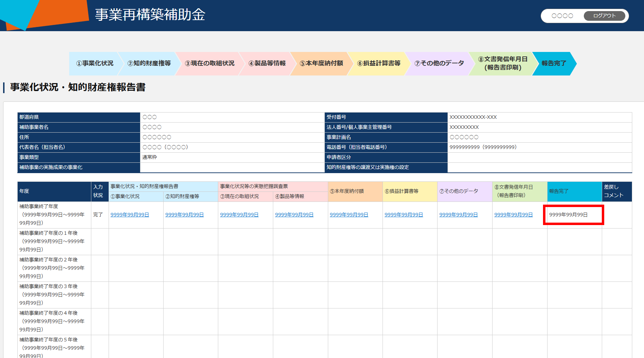The width and height of the screenshot is (644, 358).
Task: Select the ⑤本年度納付額 step
Action: point(321,63)
